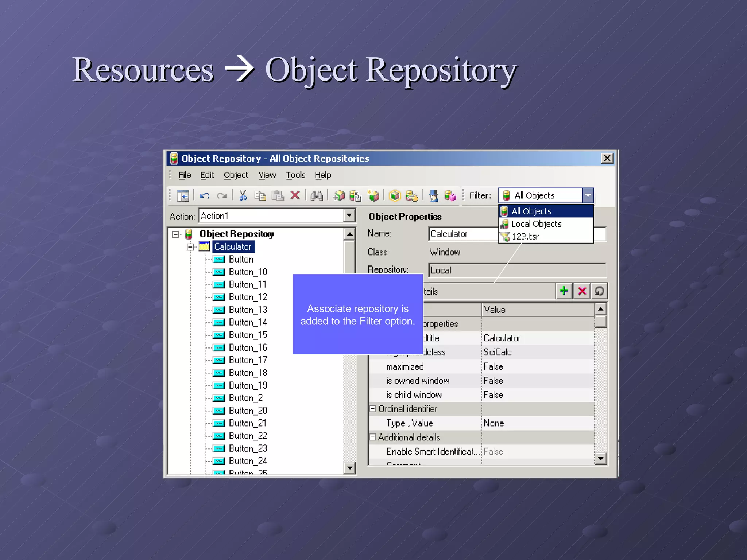
Task: Click Associate Repositories icon
Action: 450,196
